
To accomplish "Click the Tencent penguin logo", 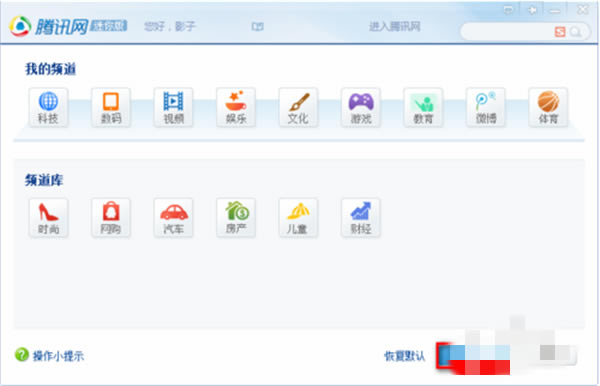I will (x=20, y=26).
